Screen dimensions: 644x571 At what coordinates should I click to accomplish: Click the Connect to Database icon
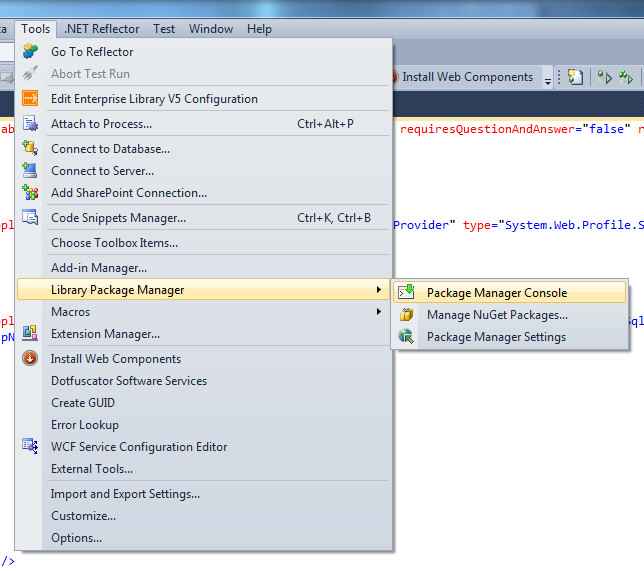pyautogui.click(x=30, y=148)
